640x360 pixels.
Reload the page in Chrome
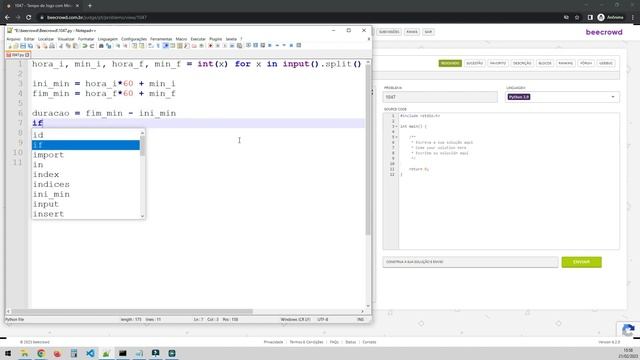click(x=29, y=18)
